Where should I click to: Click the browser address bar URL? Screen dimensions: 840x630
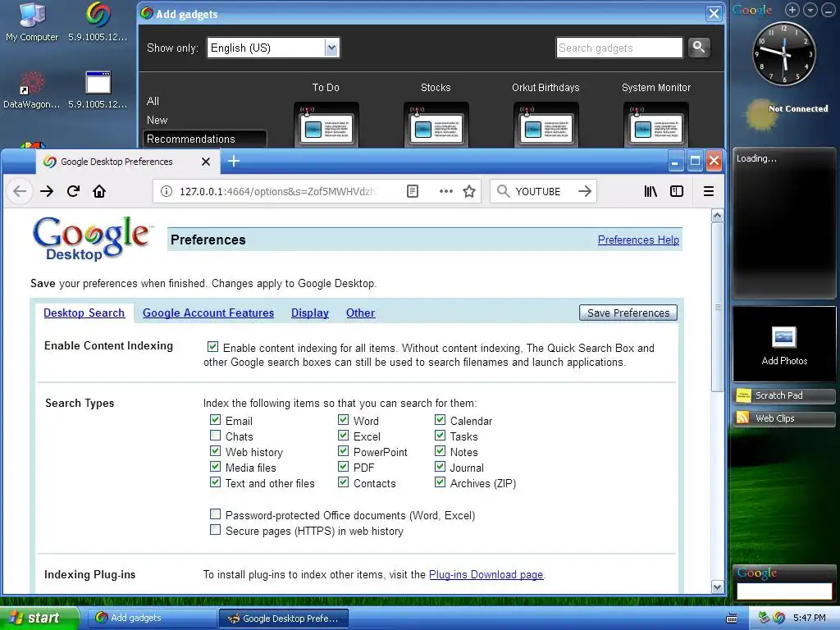278,191
